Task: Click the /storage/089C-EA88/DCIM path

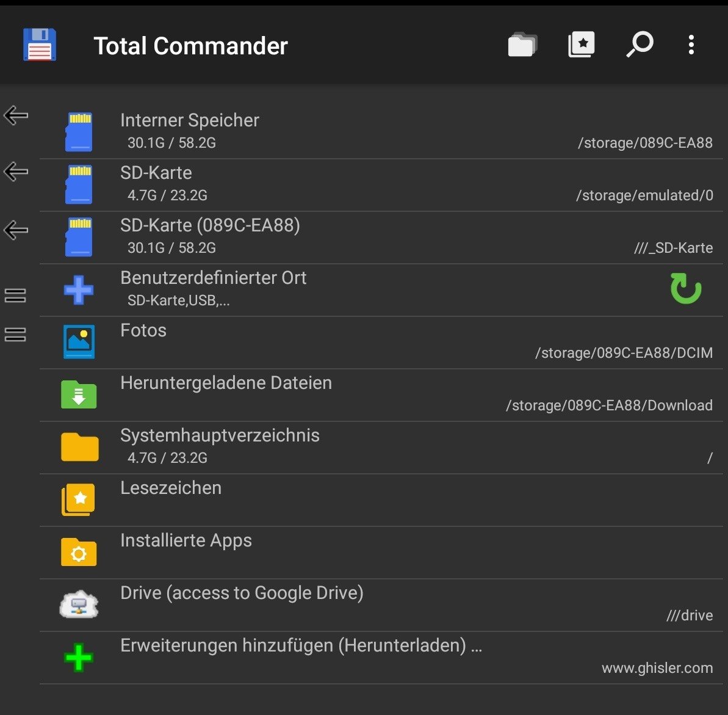Action: [x=624, y=353]
